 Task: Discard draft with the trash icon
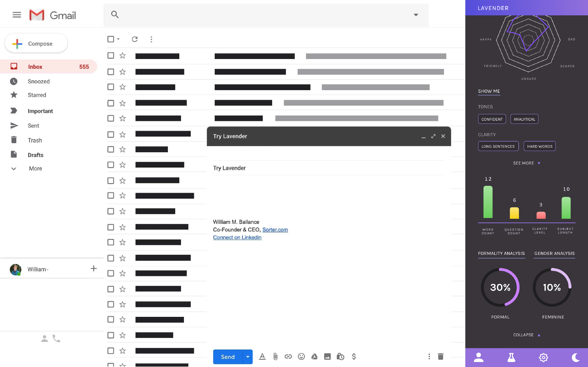(440, 356)
